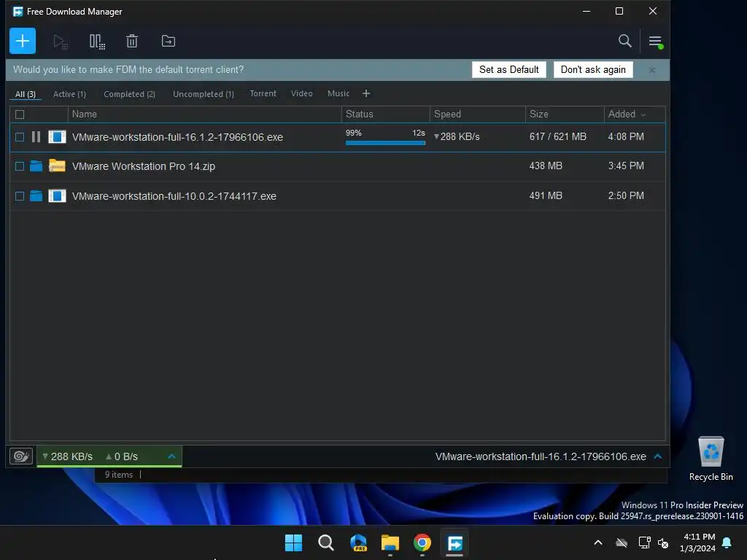Sort downloads by the Status column
This screenshot has width=747, height=560.
click(x=386, y=114)
